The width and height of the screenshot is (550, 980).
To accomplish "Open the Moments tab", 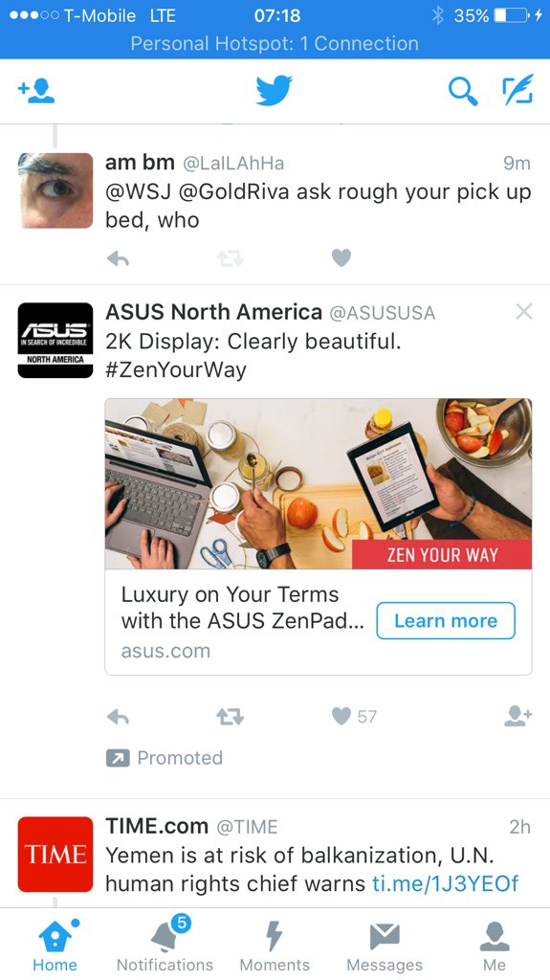I will pyautogui.click(x=275, y=944).
